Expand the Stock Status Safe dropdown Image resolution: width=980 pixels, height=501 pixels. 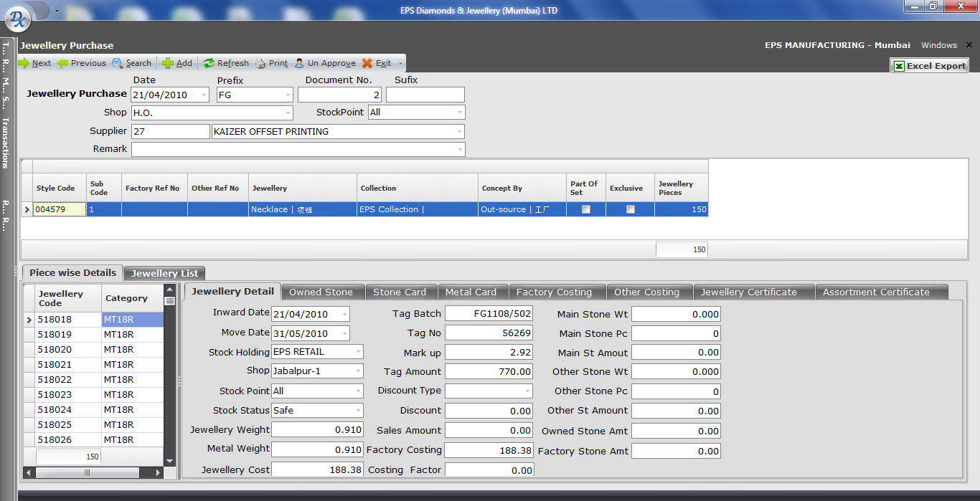coord(358,411)
